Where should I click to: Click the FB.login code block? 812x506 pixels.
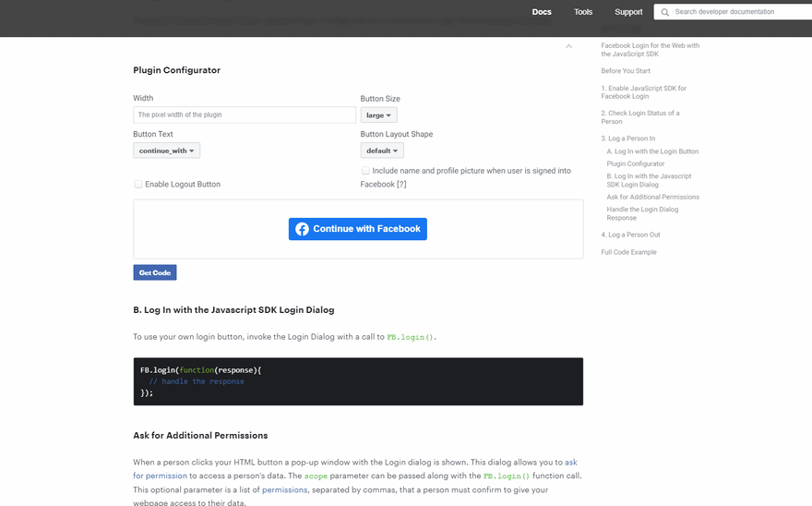coord(358,381)
